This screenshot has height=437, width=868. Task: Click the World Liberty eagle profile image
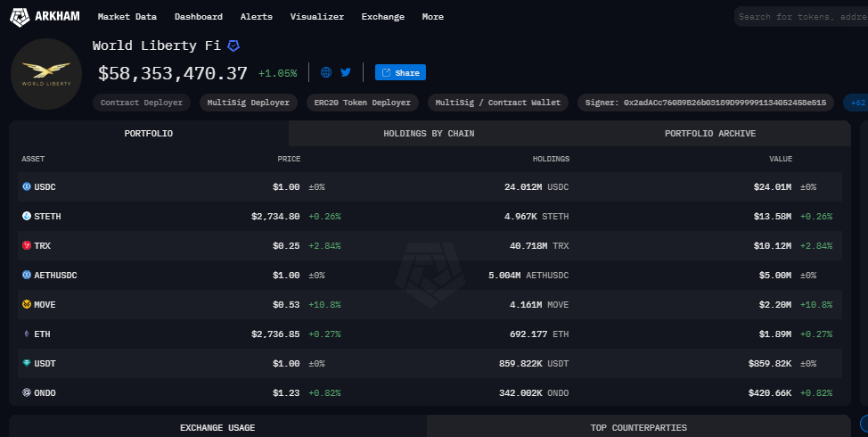pyautogui.click(x=46, y=74)
